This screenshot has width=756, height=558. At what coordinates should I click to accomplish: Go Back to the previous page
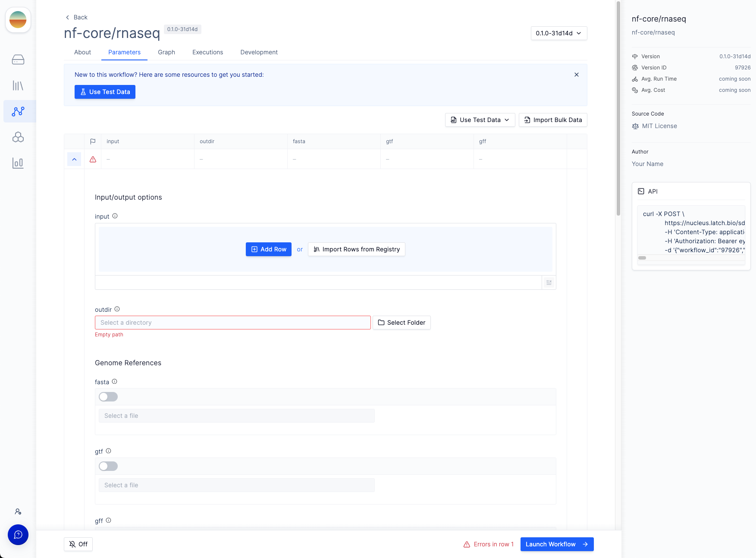[76, 17]
